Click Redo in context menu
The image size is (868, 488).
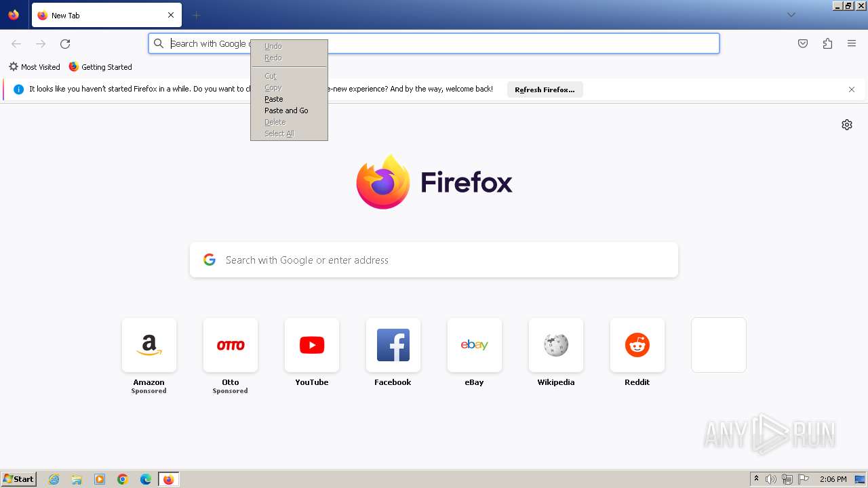[x=289, y=58]
